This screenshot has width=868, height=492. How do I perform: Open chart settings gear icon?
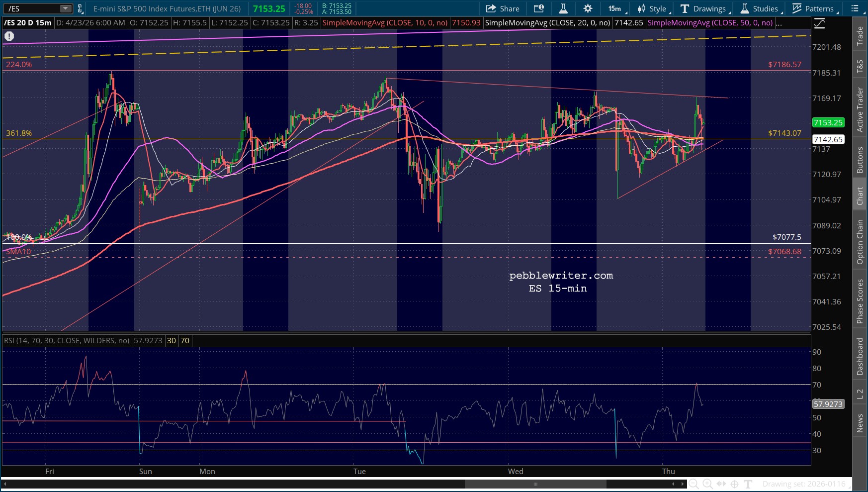coord(588,8)
